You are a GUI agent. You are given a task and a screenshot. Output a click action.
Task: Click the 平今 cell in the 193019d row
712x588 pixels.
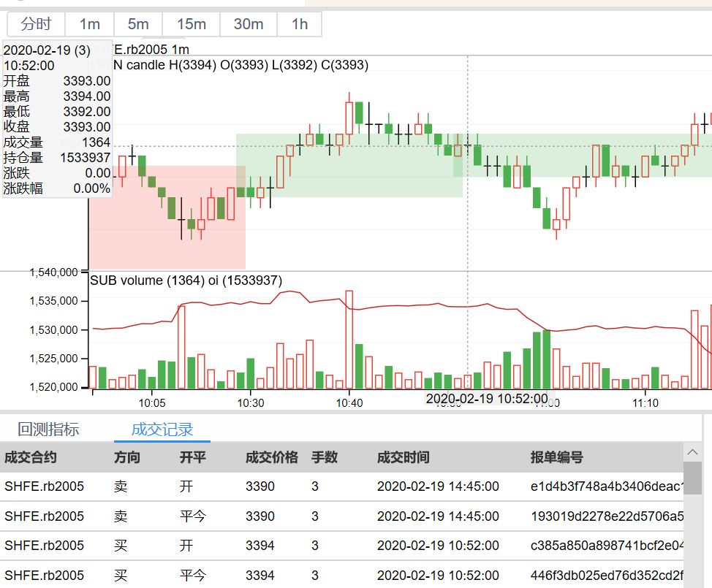192,516
